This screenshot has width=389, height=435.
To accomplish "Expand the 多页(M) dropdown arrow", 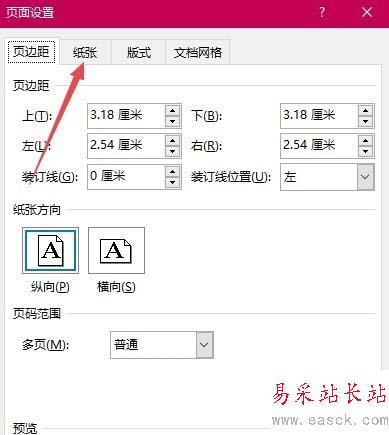I will pyautogui.click(x=204, y=345).
